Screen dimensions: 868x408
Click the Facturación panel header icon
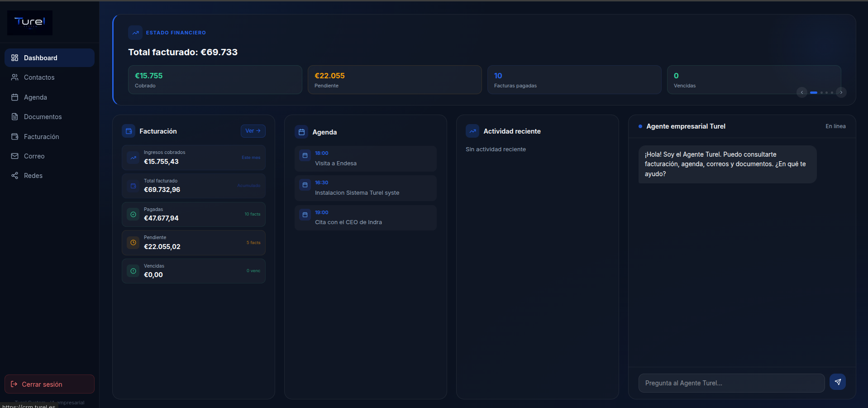coord(129,131)
